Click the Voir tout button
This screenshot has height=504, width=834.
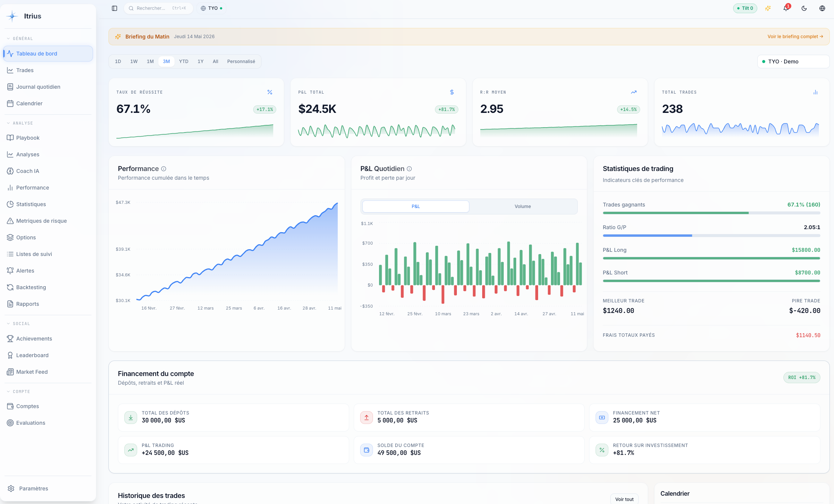pyautogui.click(x=624, y=499)
